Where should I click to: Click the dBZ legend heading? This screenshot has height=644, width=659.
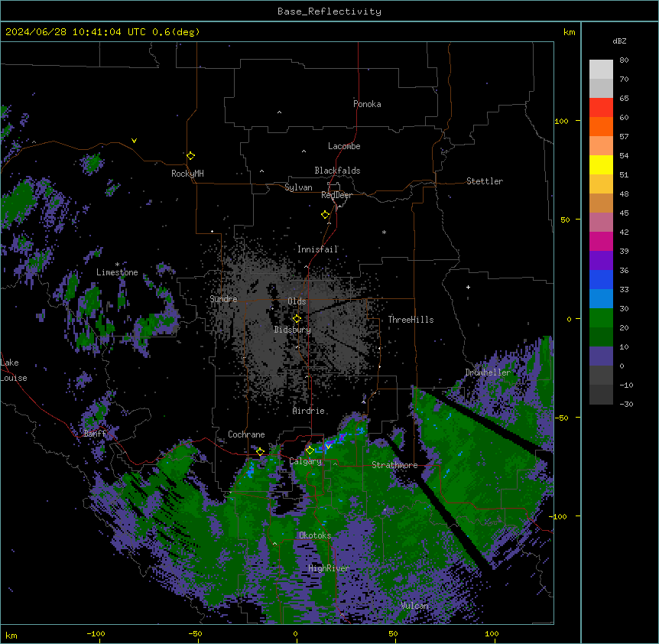[x=619, y=41]
